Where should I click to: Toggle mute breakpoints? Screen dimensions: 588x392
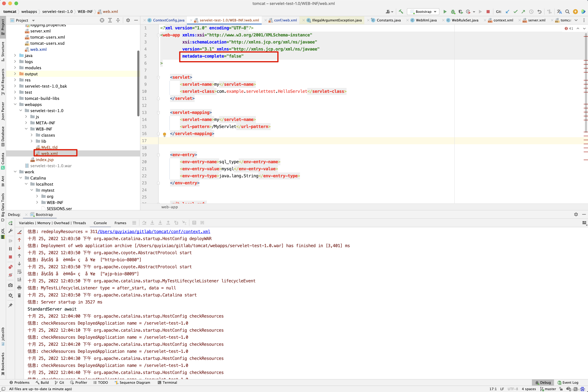11,275
